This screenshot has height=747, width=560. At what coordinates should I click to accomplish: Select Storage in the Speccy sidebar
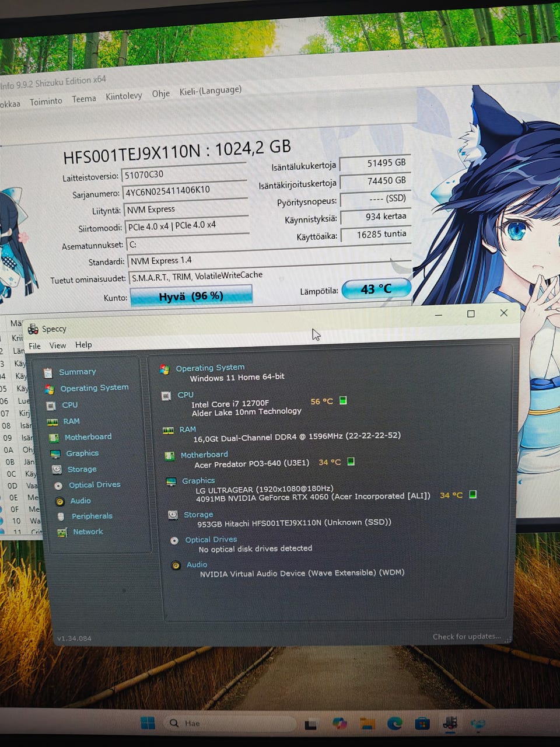82,469
